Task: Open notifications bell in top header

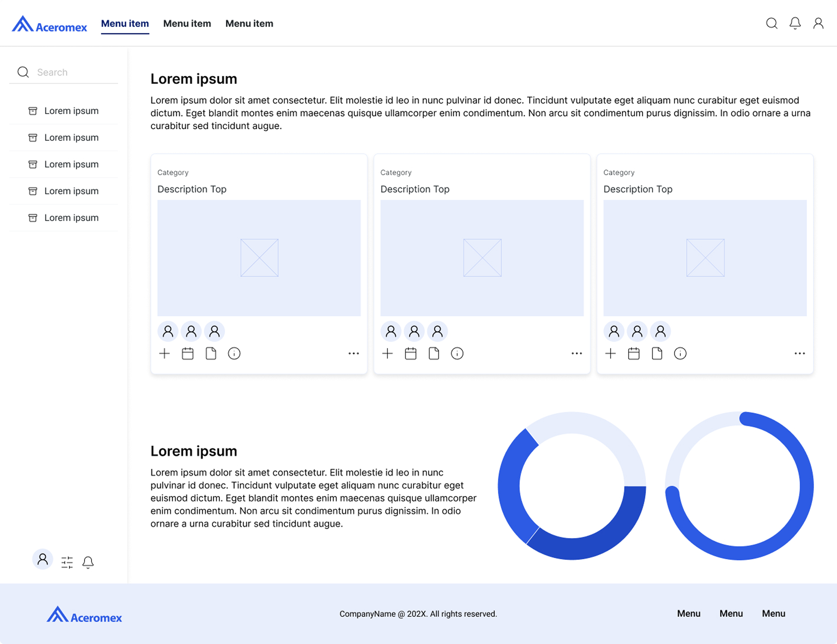Action: pyautogui.click(x=795, y=23)
